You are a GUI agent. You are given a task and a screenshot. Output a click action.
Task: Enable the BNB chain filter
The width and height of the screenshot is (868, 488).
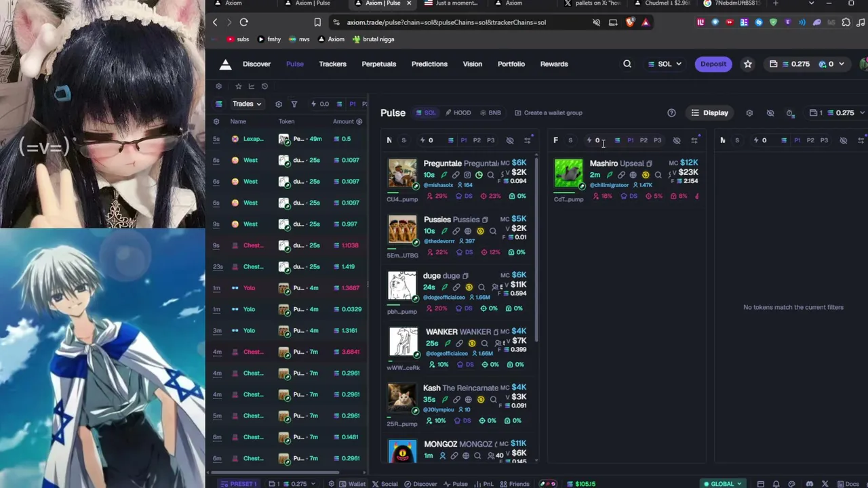tap(490, 113)
